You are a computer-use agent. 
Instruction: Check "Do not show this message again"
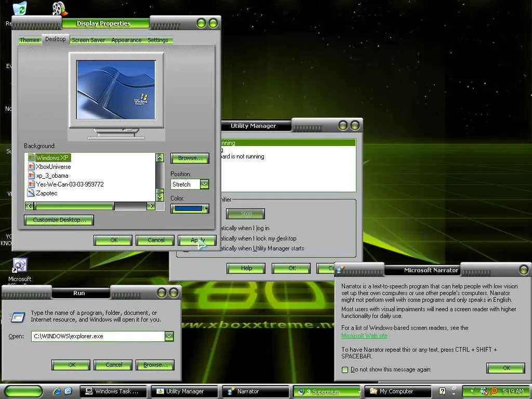click(x=345, y=369)
